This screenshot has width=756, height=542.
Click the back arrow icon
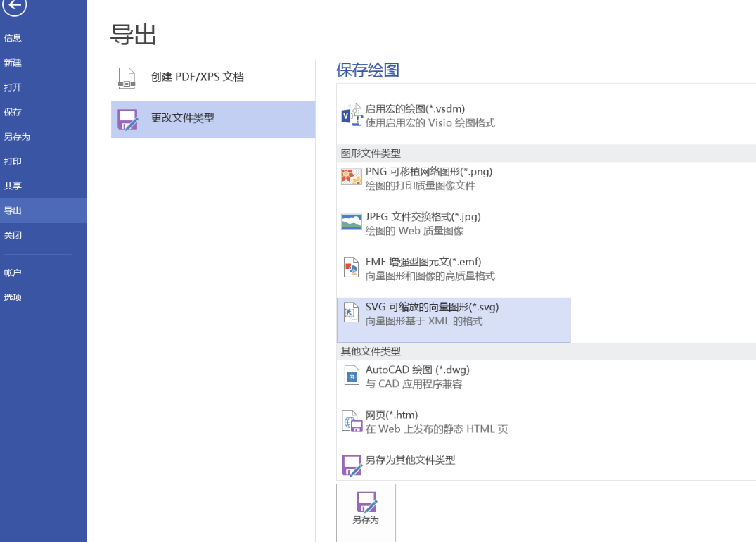click(15, 6)
